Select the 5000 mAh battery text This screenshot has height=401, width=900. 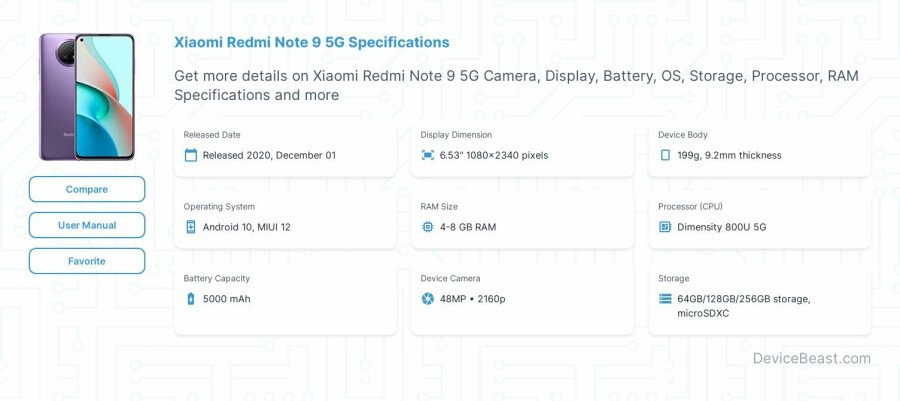[x=228, y=299]
